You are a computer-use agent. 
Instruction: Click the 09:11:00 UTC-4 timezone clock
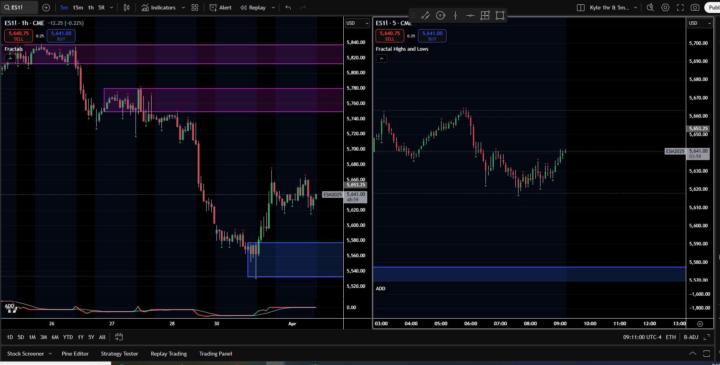coord(642,337)
